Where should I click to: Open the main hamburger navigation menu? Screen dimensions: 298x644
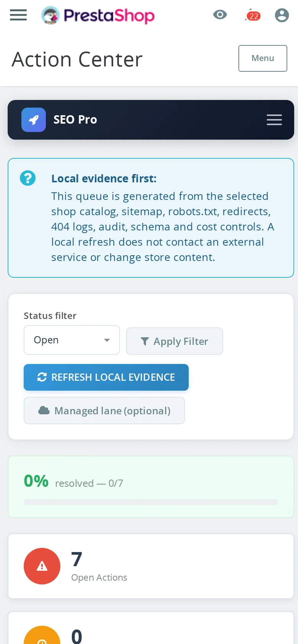[18, 15]
